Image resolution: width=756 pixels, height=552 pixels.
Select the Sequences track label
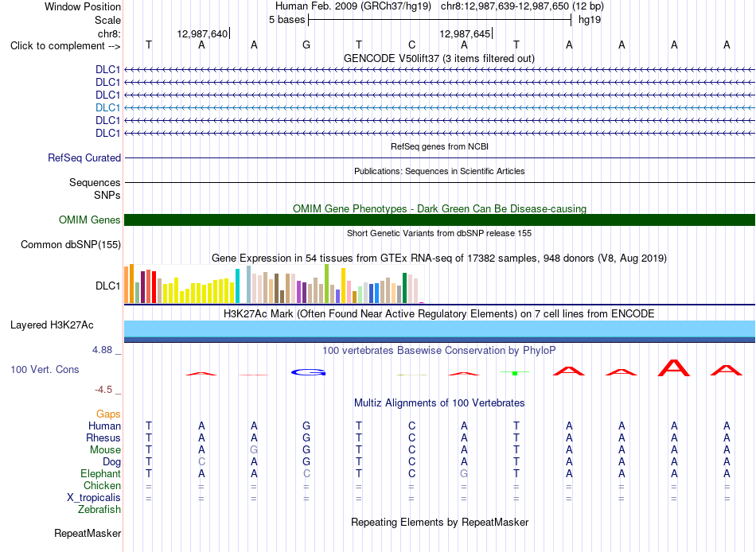point(95,182)
